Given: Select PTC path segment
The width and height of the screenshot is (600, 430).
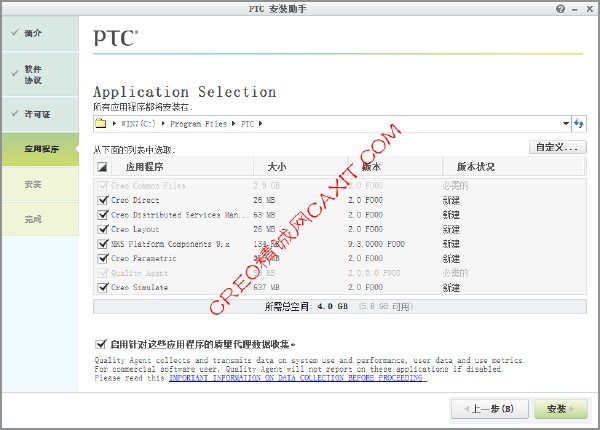Looking at the screenshot, I should (x=247, y=124).
